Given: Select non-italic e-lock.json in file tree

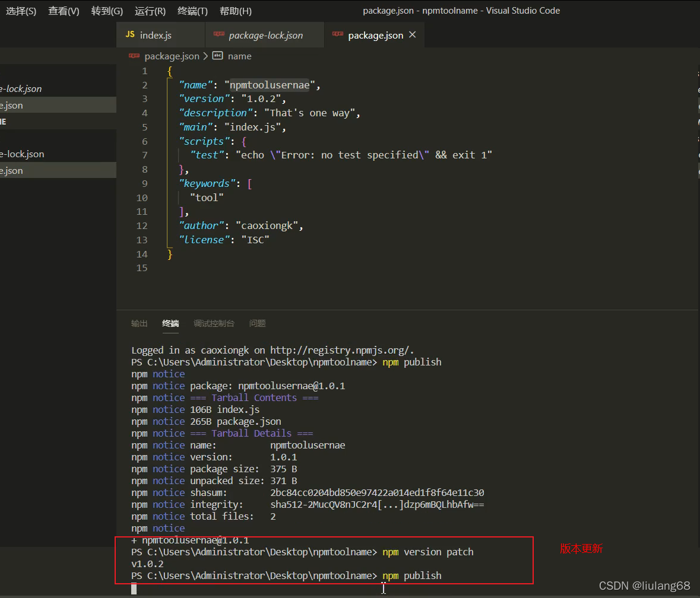Looking at the screenshot, I should point(58,154).
